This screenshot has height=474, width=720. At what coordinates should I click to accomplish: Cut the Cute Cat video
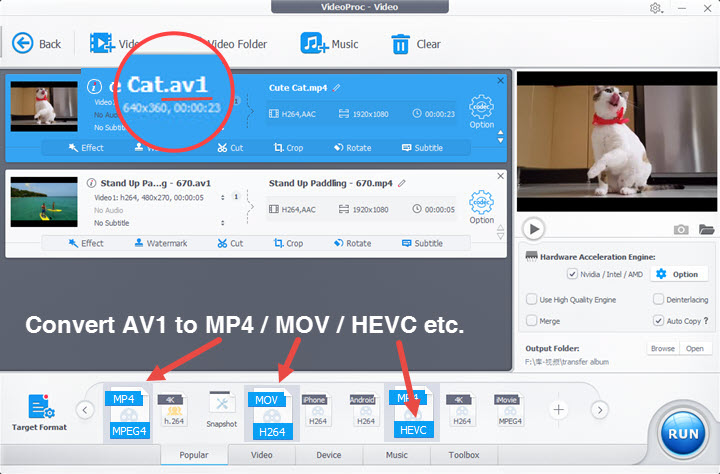[230, 148]
